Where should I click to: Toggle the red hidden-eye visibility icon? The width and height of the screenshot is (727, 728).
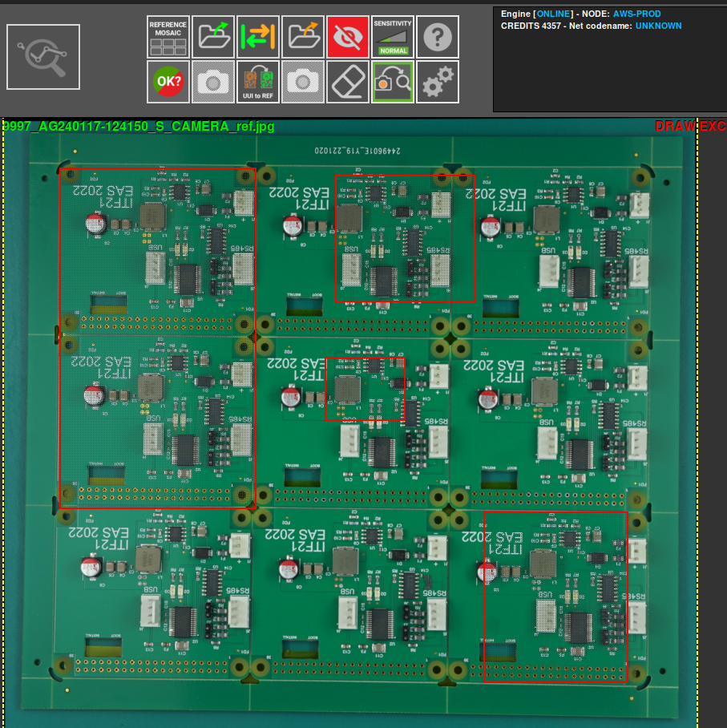pyautogui.click(x=347, y=37)
